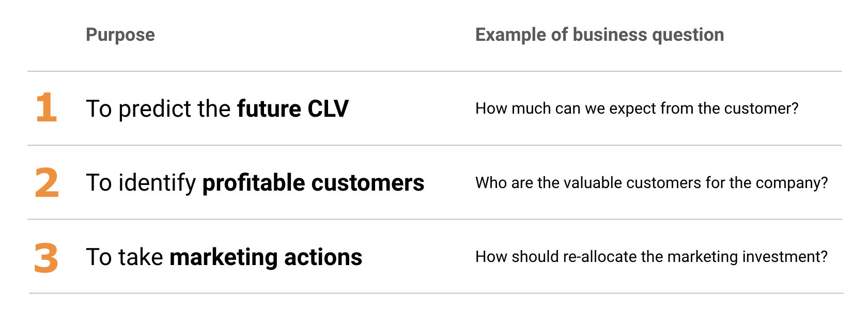Image resolution: width=868 pixels, height=310 pixels.
Task: Click the orange number 2
Action: point(47,182)
